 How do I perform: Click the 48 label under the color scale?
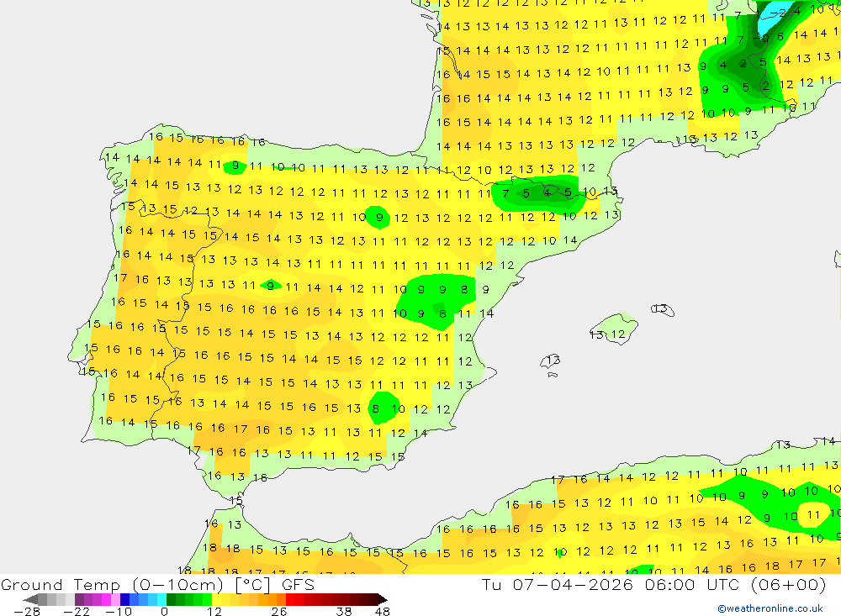[x=383, y=612]
